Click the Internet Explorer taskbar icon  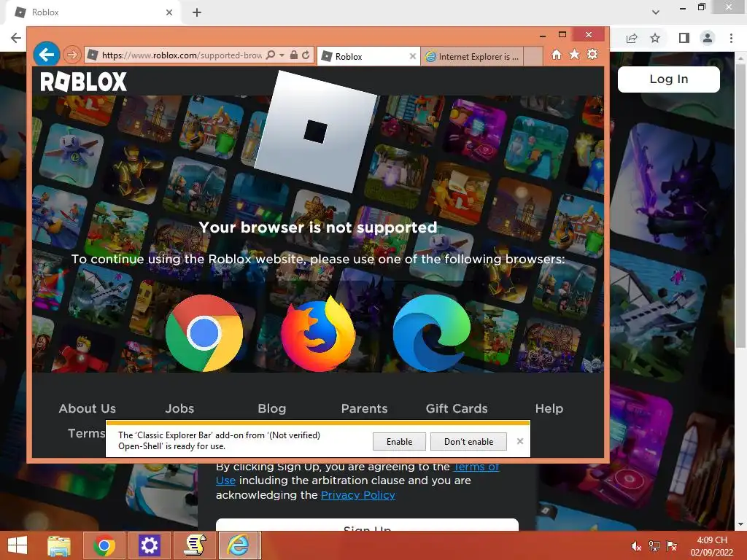239,545
